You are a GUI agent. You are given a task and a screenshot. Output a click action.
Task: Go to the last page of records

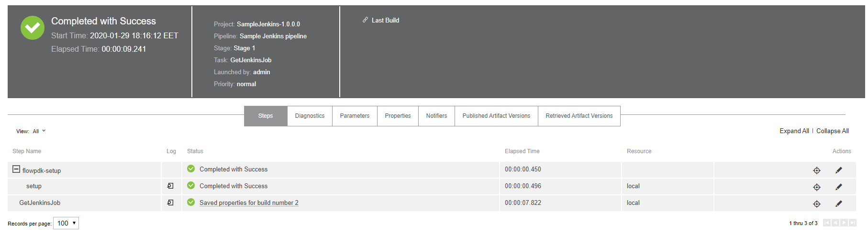click(x=853, y=223)
